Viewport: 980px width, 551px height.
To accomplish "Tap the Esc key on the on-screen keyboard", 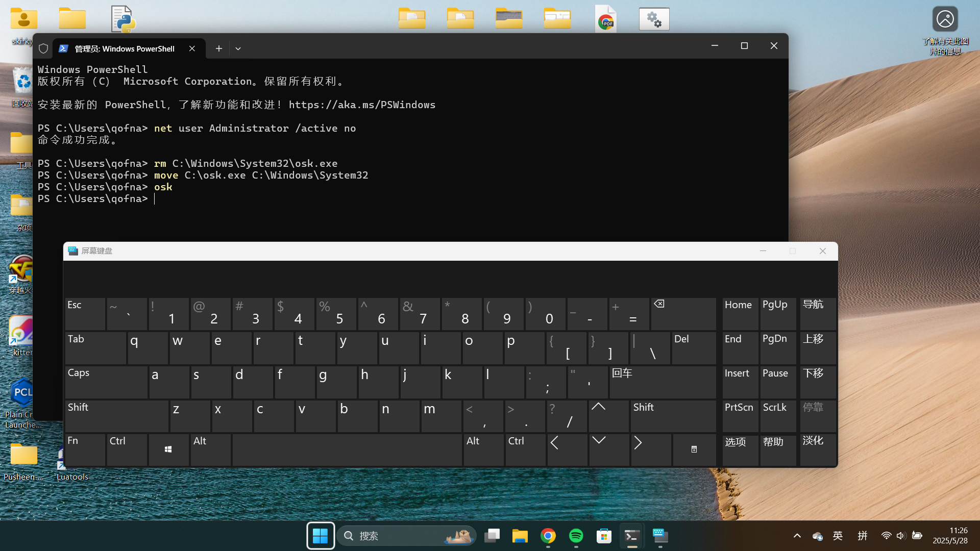I will pyautogui.click(x=85, y=314).
